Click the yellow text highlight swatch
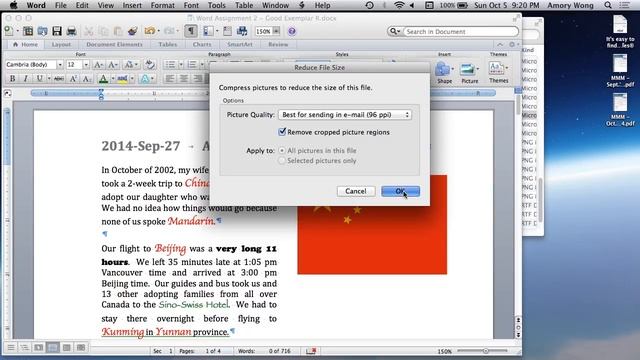 (122, 78)
